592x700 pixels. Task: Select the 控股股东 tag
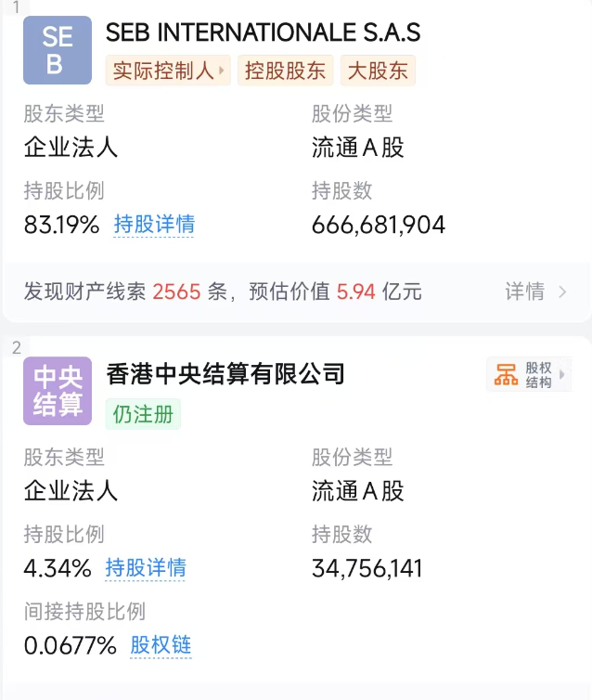click(x=286, y=70)
